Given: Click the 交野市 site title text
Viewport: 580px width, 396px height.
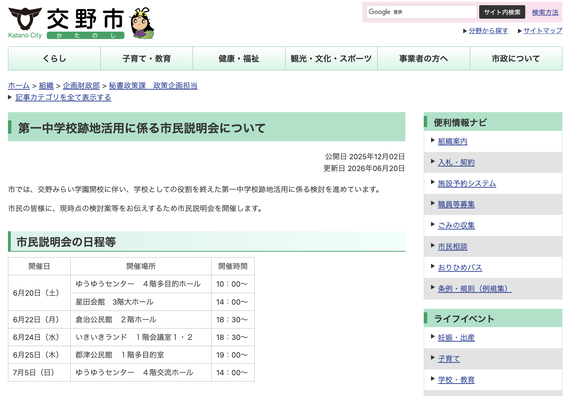Looking at the screenshot, I should 85,19.
